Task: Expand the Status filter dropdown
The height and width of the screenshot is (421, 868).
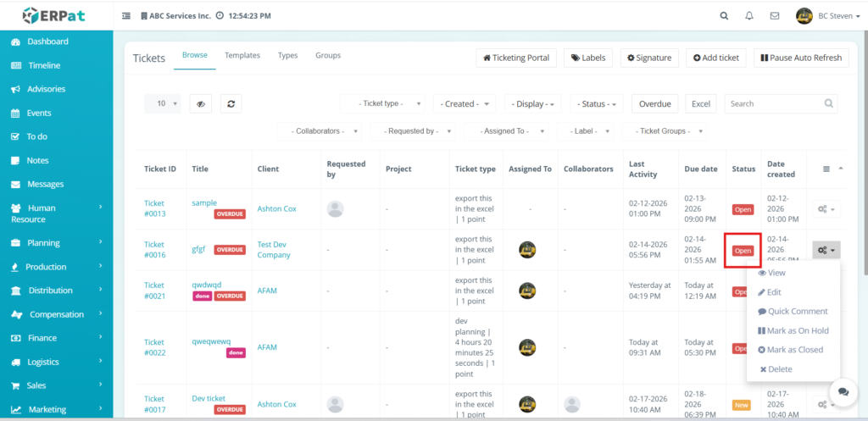Action: click(x=597, y=103)
